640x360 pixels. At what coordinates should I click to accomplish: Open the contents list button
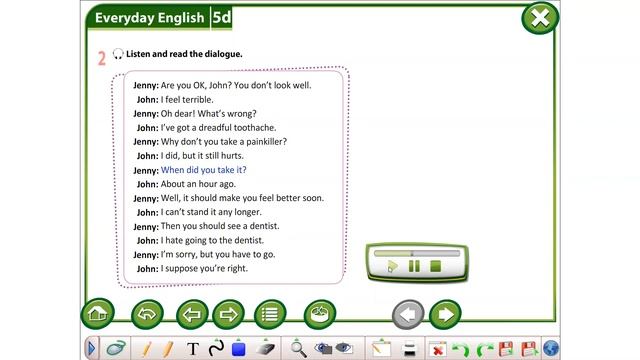click(x=270, y=314)
